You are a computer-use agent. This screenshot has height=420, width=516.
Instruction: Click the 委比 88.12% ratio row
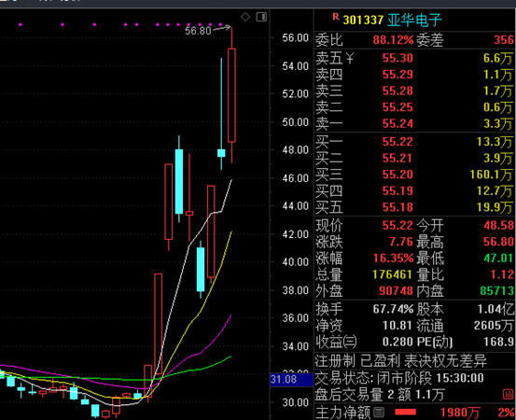[x=364, y=40]
